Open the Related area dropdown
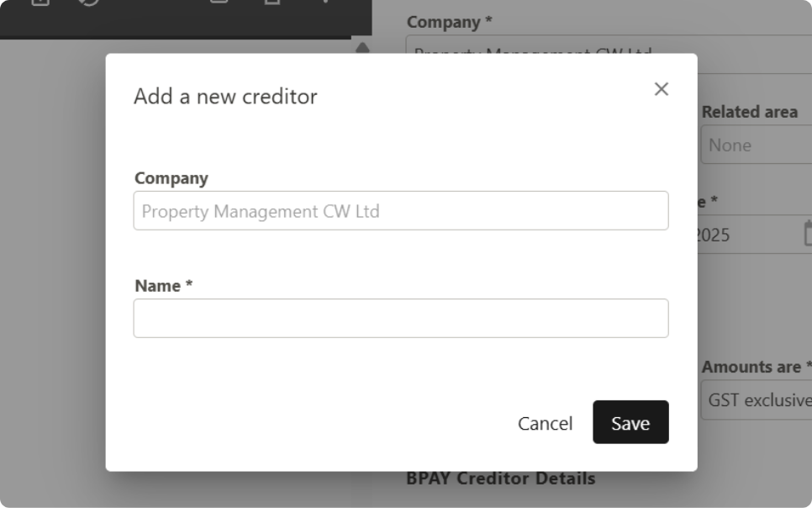The image size is (812, 508). [x=757, y=145]
